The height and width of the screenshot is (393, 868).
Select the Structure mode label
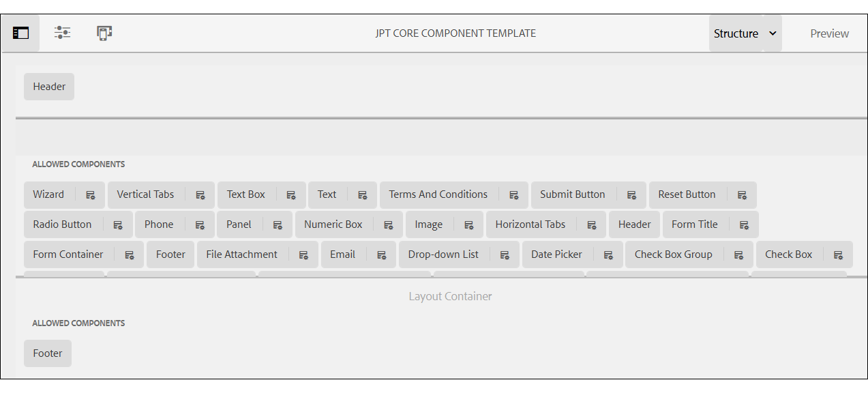click(x=736, y=32)
